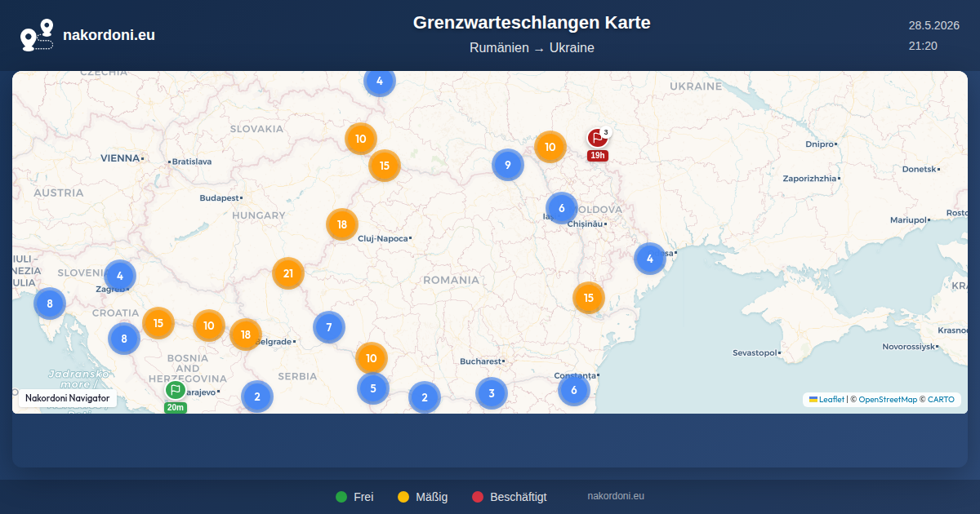Open the CARTO attribution link
980x514 pixels.
(x=941, y=400)
